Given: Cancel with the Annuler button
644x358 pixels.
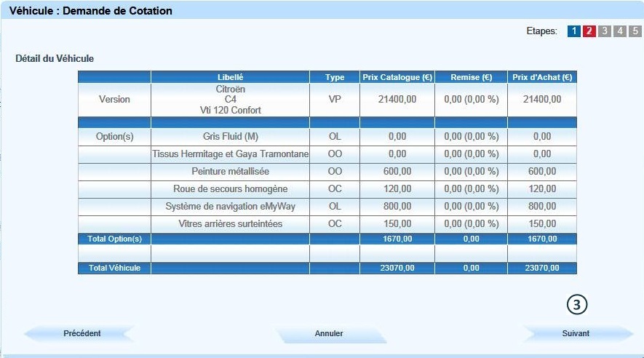Looking at the screenshot, I should pyautogui.click(x=329, y=333).
